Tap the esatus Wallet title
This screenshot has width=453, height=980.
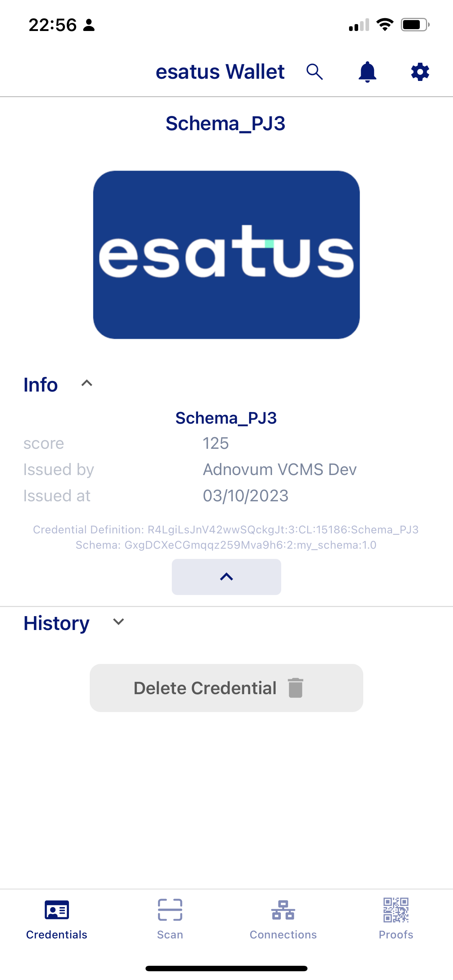pyautogui.click(x=220, y=71)
